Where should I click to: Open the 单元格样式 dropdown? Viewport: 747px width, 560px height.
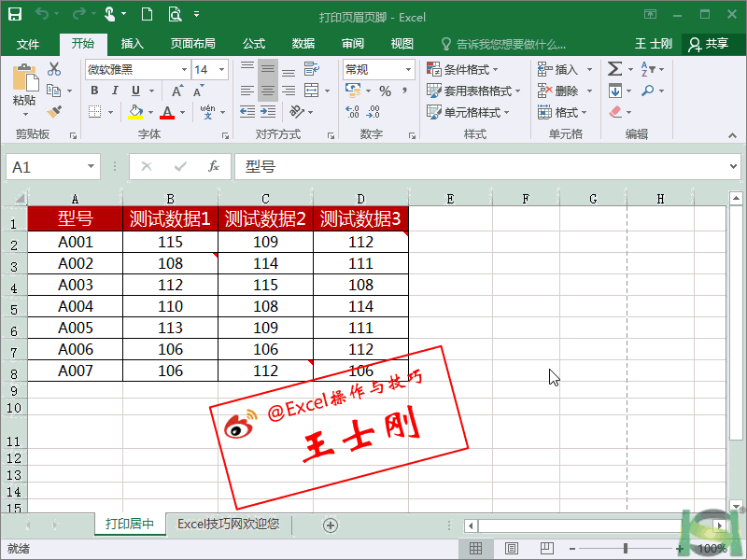[x=468, y=112]
